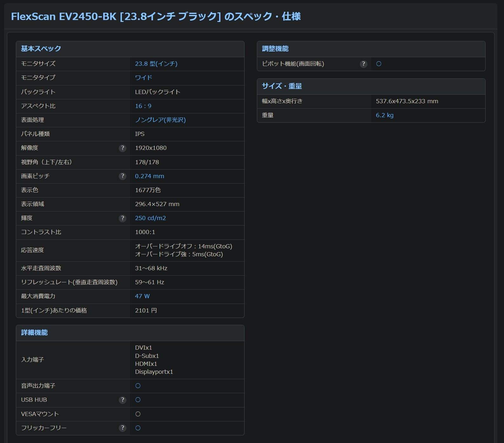The image size is (504, 443).
Task: Open help icon beside 解像度
Action: coord(123,148)
